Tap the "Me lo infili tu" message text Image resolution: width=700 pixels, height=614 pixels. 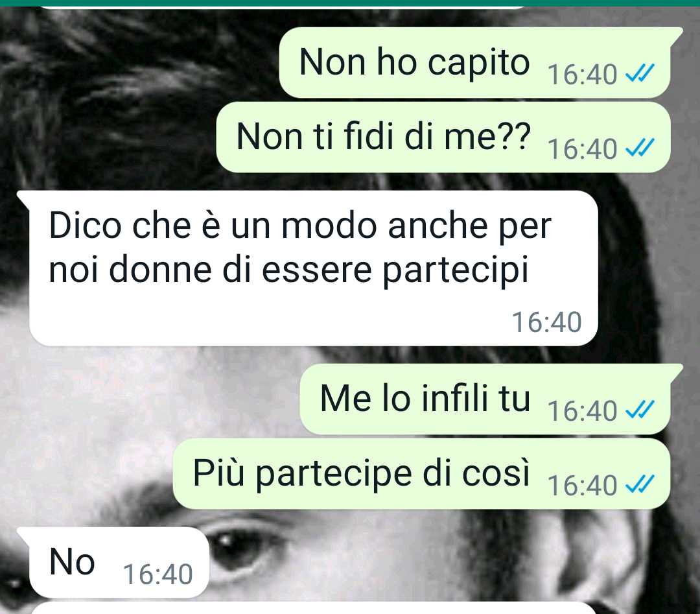coord(425,398)
